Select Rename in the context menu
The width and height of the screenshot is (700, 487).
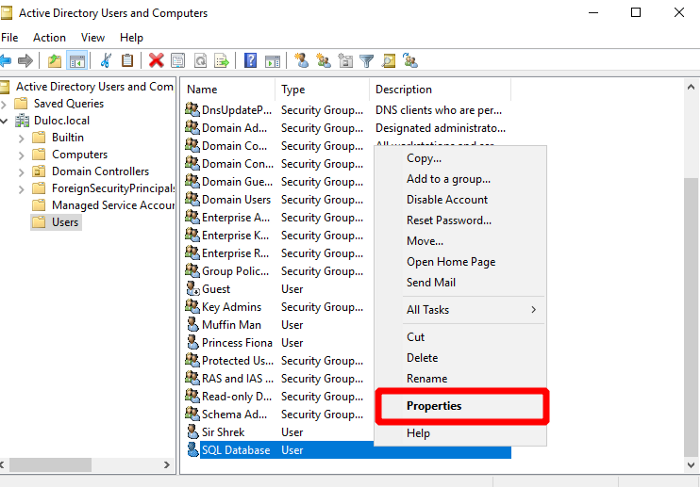pos(460,379)
